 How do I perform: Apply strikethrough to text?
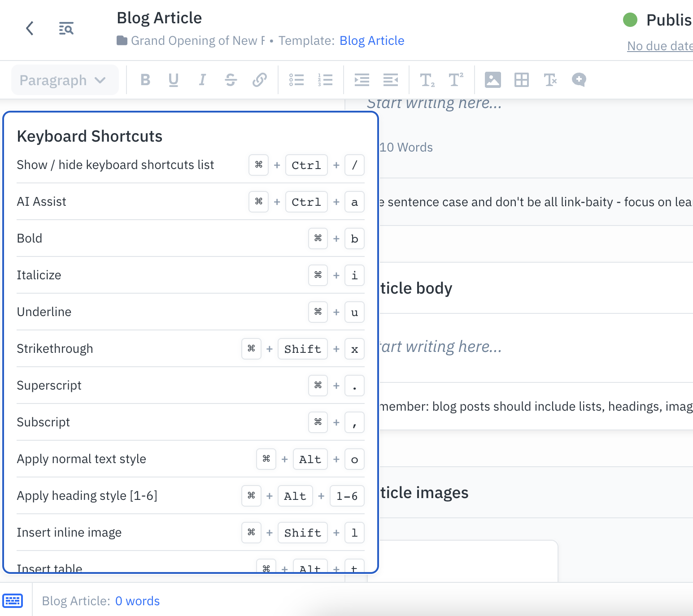[x=231, y=80]
